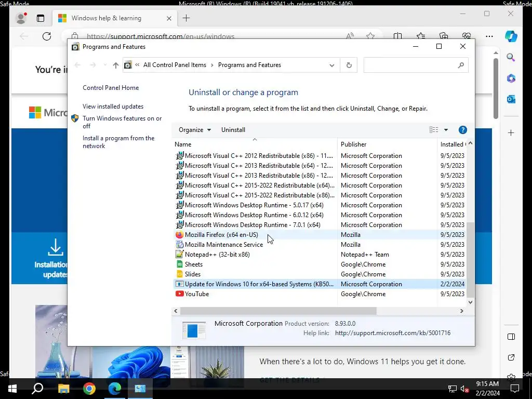Open the view options dropdown arrow
The image size is (532, 399).
[446, 129]
